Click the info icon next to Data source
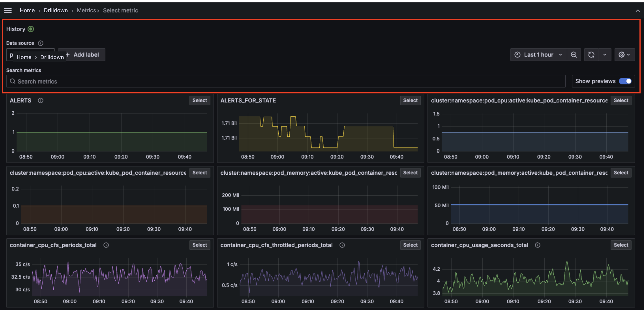 pos(41,43)
